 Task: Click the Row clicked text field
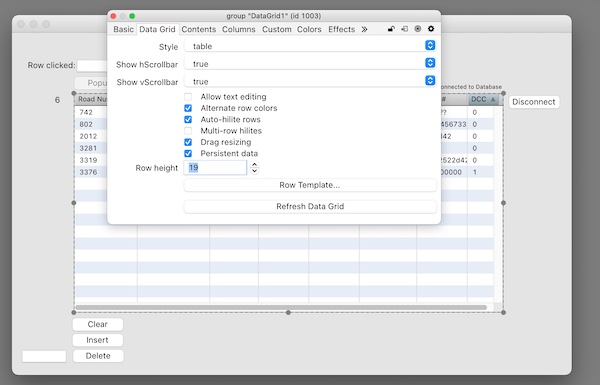[x=92, y=65]
